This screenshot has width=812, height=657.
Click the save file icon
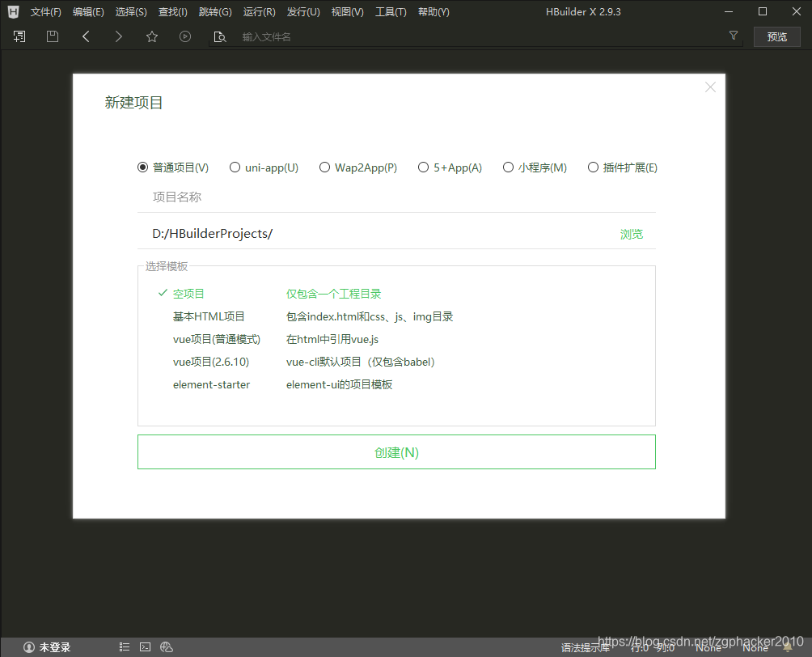[x=53, y=36]
